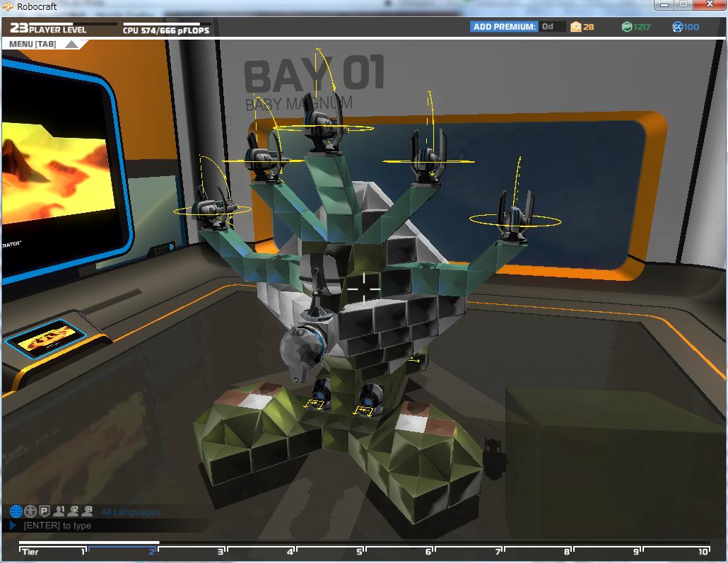Click the Tier 3 segment
This screenshot has width=728, height=563.
pyautogui.click(x=192, y=551)
